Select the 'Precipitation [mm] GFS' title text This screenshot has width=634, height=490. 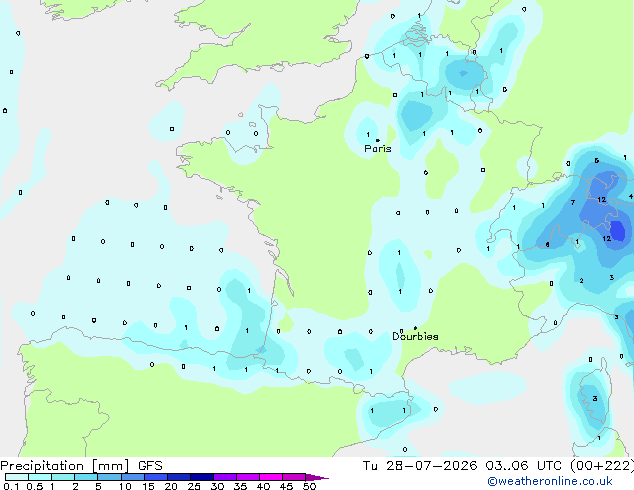(81, 466)
